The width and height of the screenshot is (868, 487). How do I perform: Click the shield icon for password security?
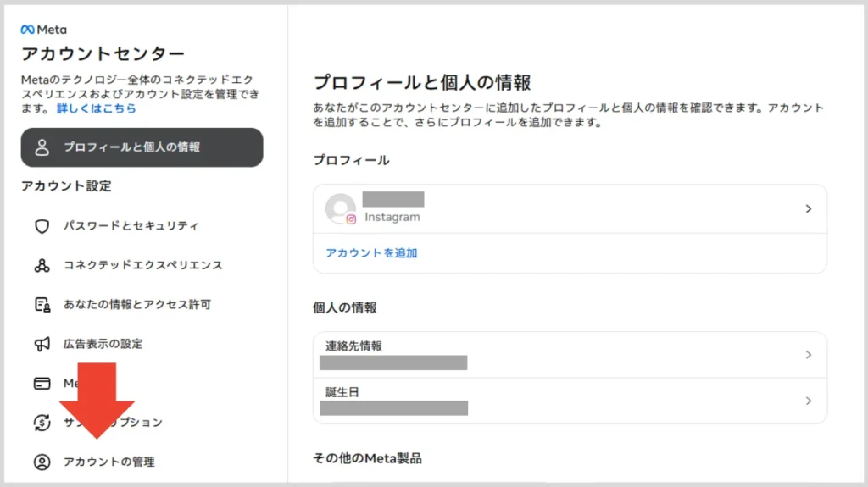[42, 226]
